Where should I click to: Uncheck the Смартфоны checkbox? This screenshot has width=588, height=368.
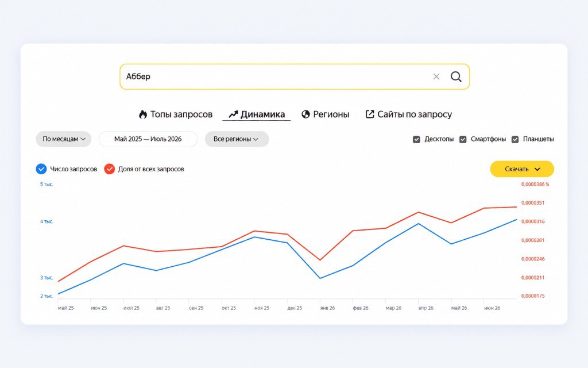pos(463,139)
